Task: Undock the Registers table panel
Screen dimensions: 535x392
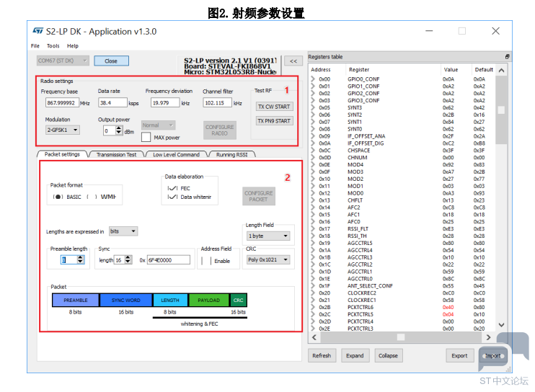Action: pos(508,57)
